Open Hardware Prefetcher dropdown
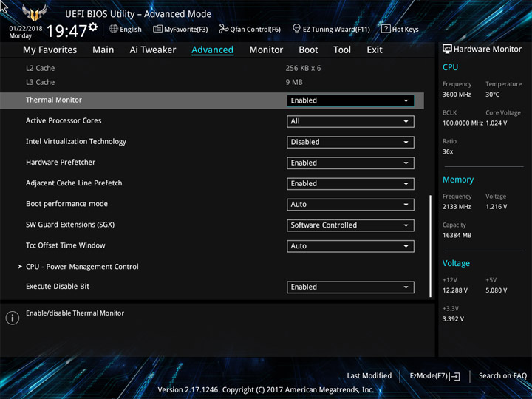Screen dimensions: 532x399 point(350,163)
